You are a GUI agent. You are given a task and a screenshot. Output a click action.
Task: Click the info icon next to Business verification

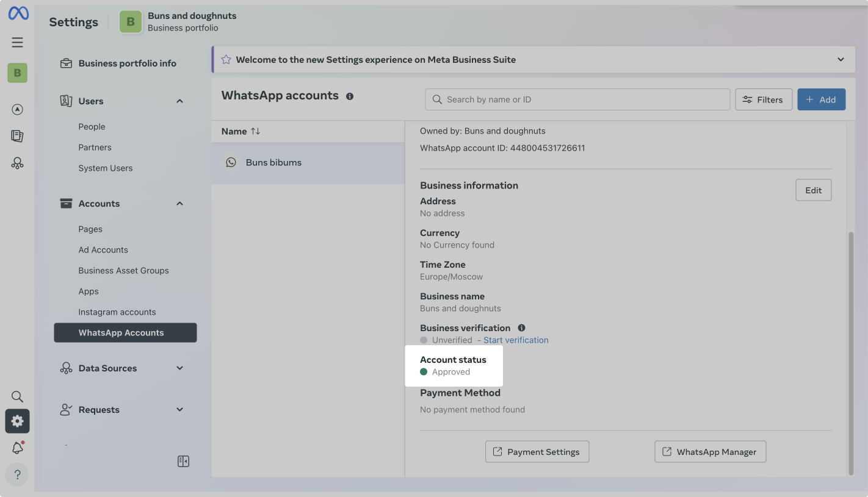pyautogui.click(x=522, y=328)
